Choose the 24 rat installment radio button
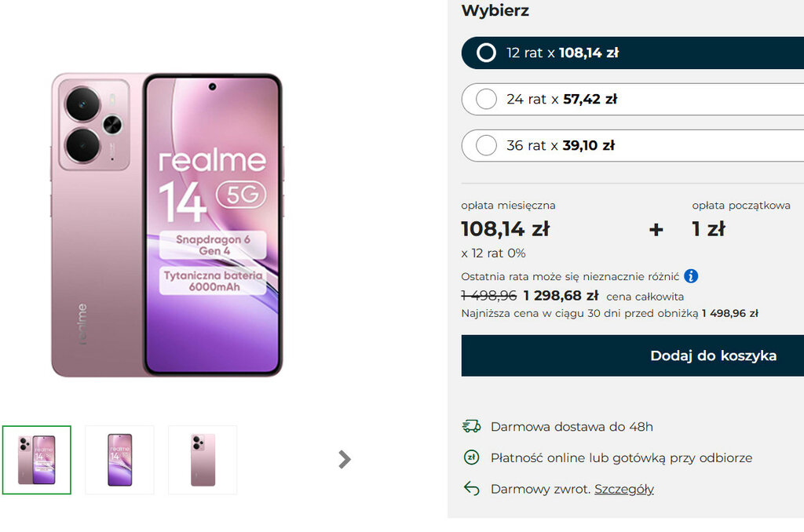The width and height of the screenshot is (804, 532). (x=487, y=99)
